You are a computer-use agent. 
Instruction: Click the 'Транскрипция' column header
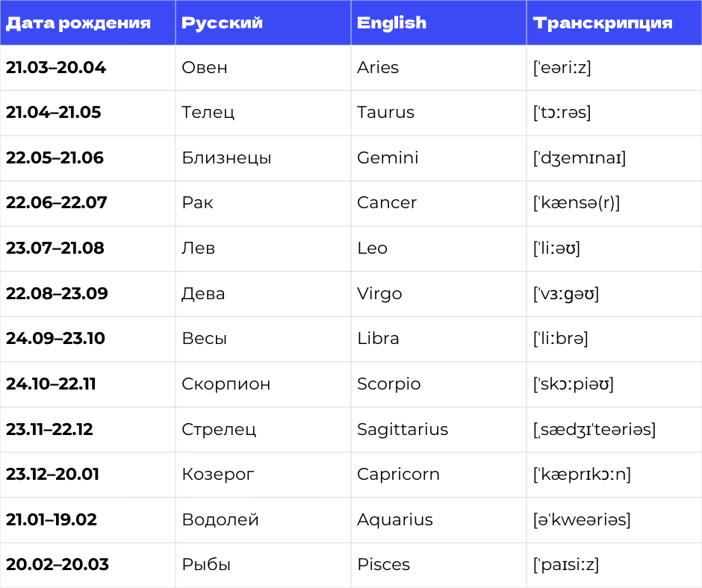pos(603,23)
